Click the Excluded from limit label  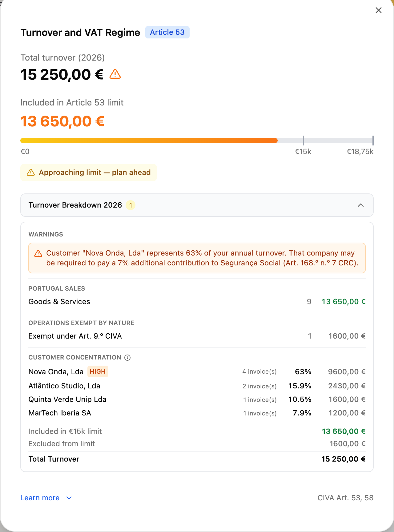62,444
